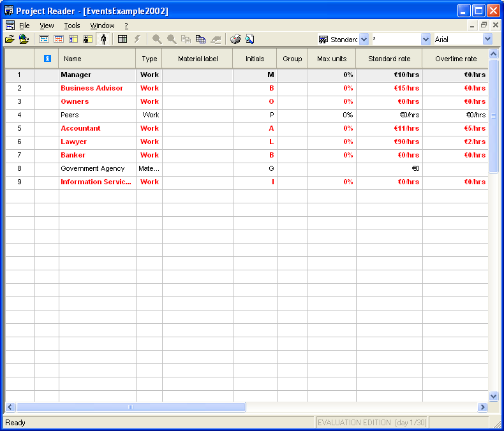
Task: Click the scroll up arrow
Action: 493,54
